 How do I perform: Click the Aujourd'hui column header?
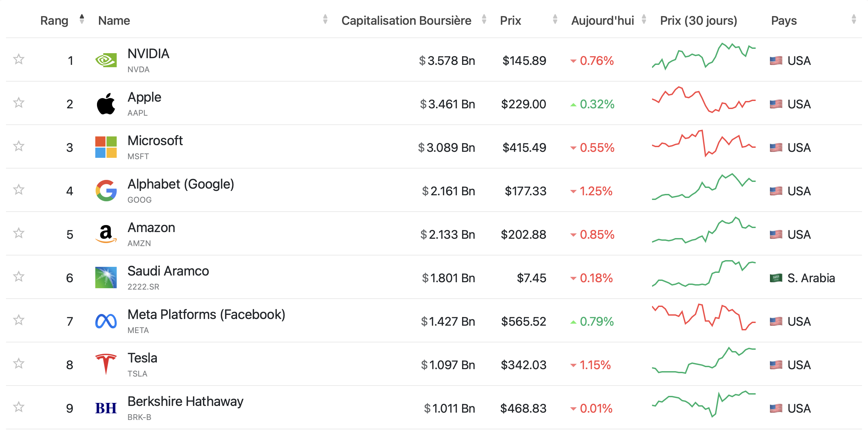click(x=603, y=21)
